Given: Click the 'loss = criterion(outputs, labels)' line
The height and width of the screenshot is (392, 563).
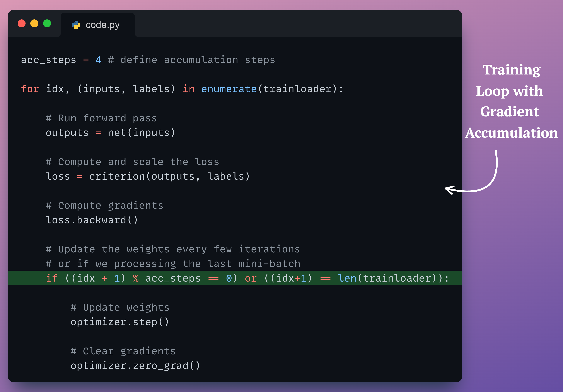Looking at the screenshot, I should [148, 176].
